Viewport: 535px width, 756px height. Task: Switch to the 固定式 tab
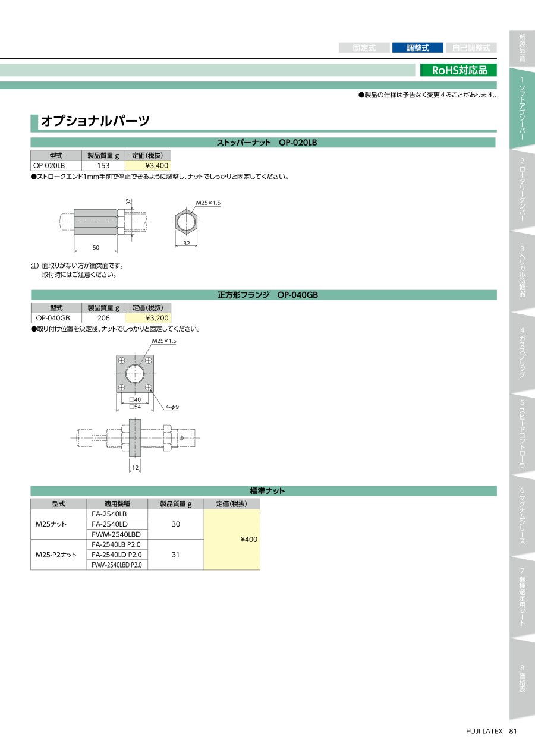[364, 48]
